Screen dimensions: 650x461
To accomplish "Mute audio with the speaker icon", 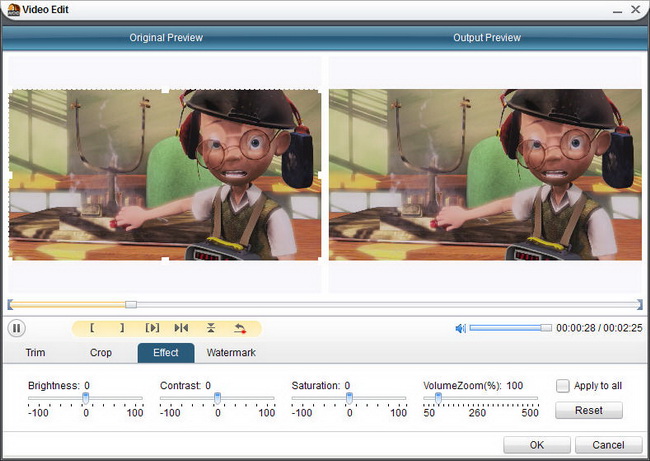I will 461,328.
